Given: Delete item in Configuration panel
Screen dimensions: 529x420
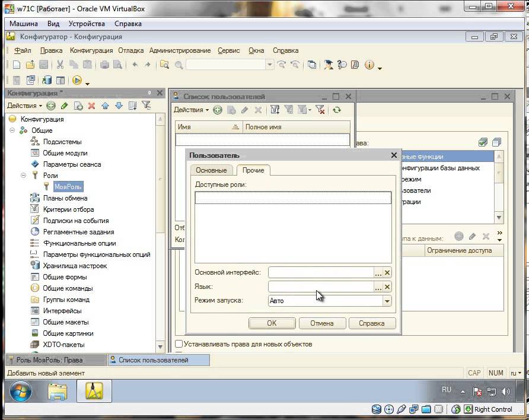Looking at the screenshot, I should point(91,106).
